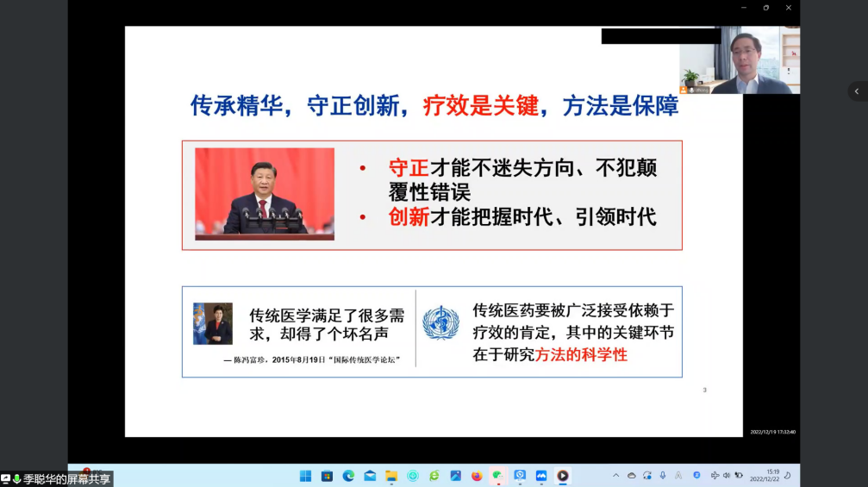Launch Microsoft Store from the taskbar
This screenshot has height=487, width=868.
327,476
